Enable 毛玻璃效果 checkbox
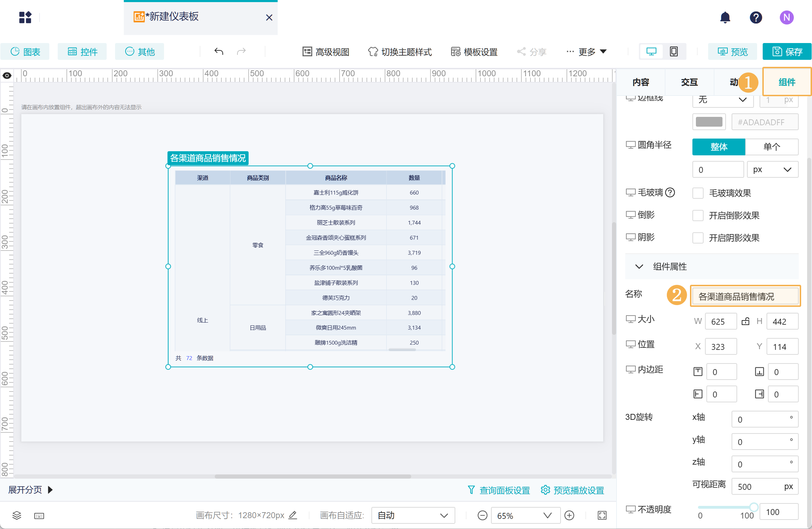 pos(698,193)
